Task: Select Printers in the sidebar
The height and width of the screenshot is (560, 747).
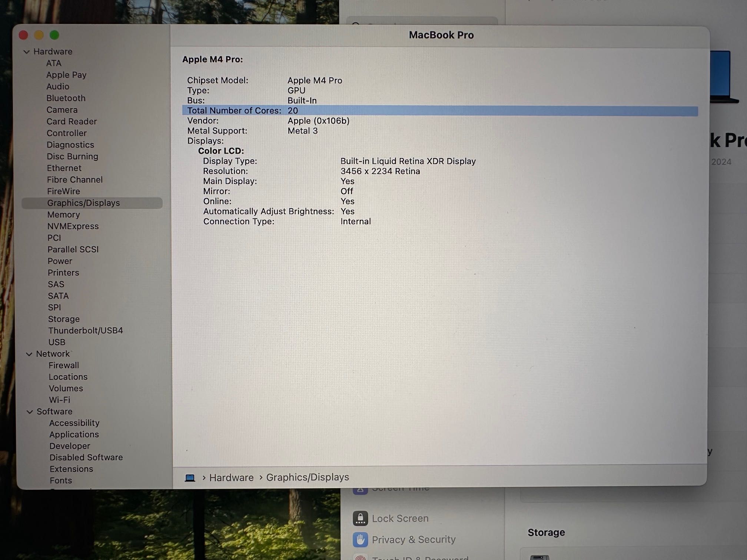Action: (63, 273)
